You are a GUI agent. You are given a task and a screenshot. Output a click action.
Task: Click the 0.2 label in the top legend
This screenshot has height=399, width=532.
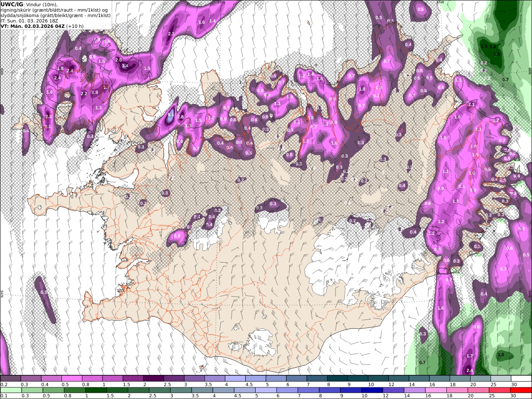(x=4, y=384)
